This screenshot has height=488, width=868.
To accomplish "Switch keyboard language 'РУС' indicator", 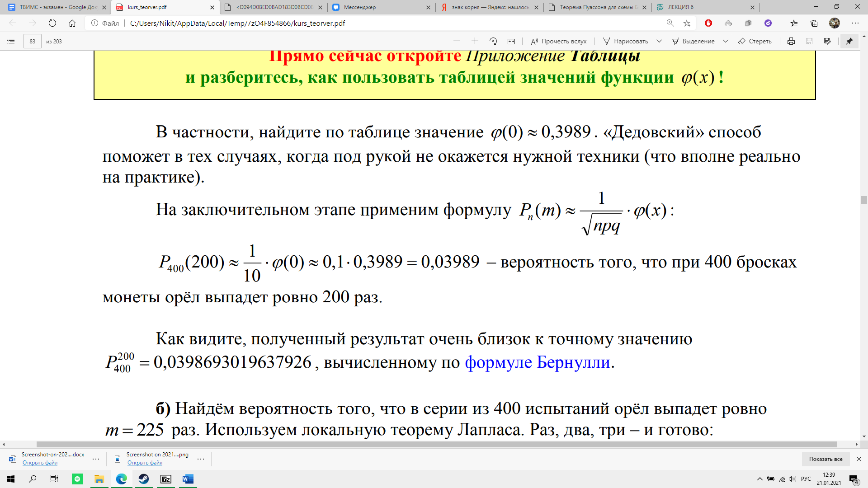I will click(806, 479).
